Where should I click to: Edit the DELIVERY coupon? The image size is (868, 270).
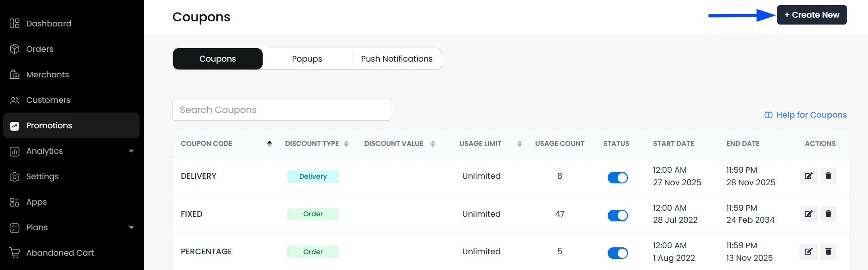pos(809,176)
